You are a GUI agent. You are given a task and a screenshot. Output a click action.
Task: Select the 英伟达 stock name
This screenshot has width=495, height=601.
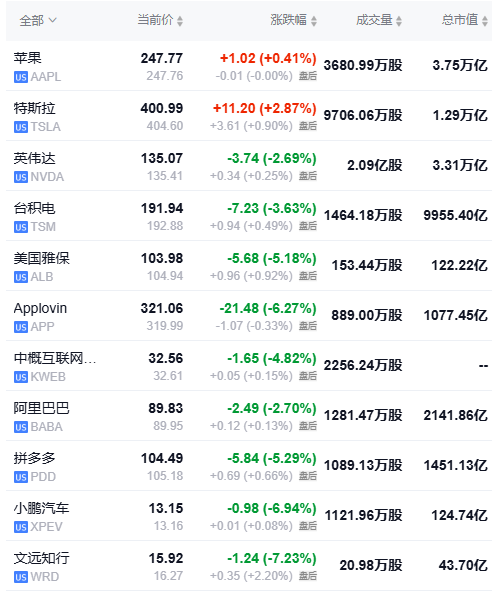pos(35,158)
